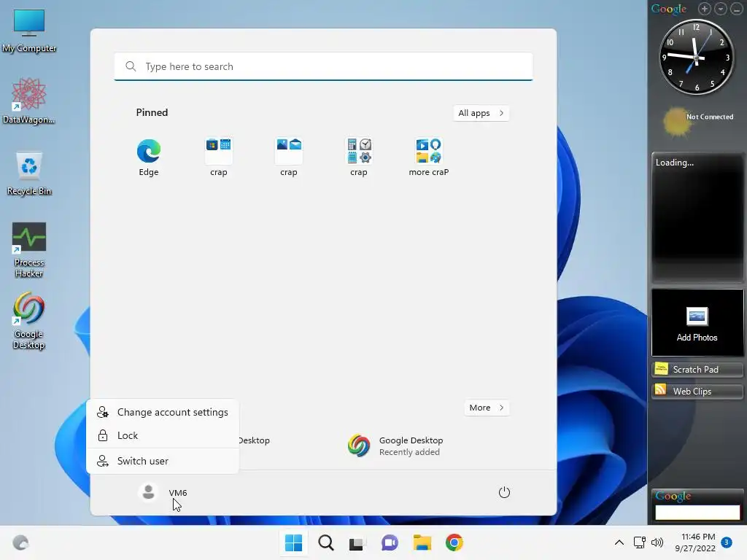Click the weather gadget showing Not Connected
Viewport: 747px width, 560px height.
tap(697, 122)
